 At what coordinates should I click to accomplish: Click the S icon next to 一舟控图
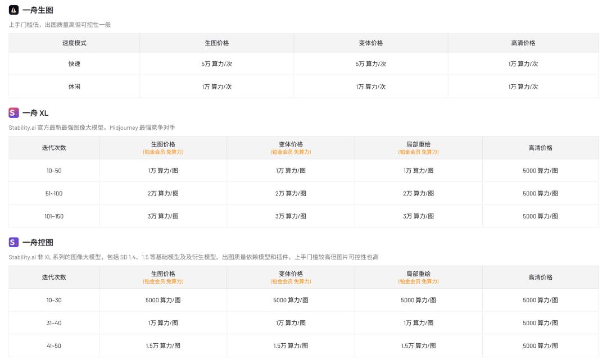pyautogui.click(x=13, y=242)
